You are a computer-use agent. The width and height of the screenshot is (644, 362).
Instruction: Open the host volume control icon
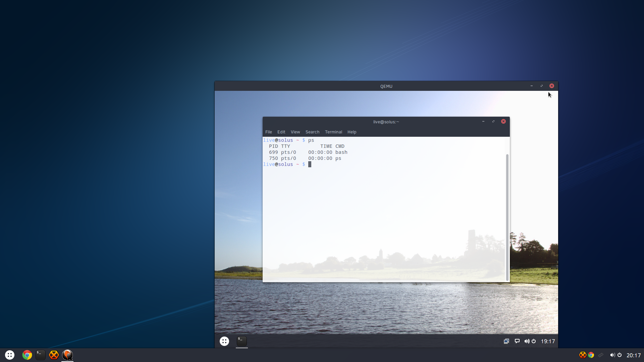[x=612, y=355]
